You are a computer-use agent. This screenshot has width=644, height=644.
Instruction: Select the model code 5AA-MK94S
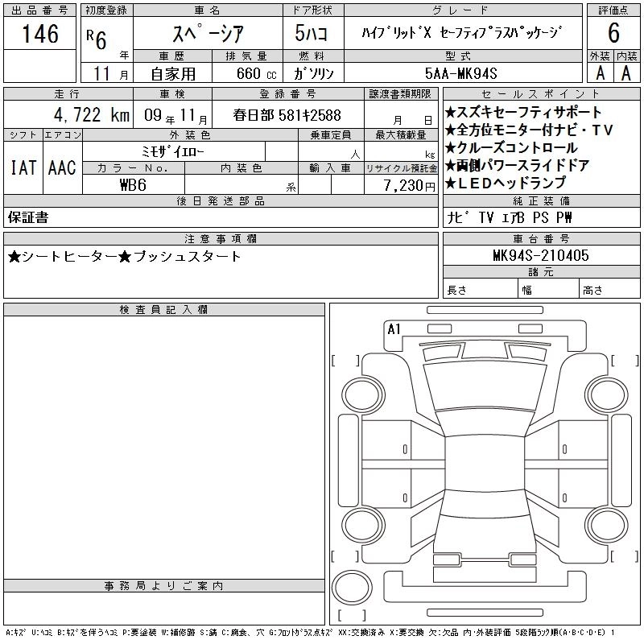coord(460,73)
